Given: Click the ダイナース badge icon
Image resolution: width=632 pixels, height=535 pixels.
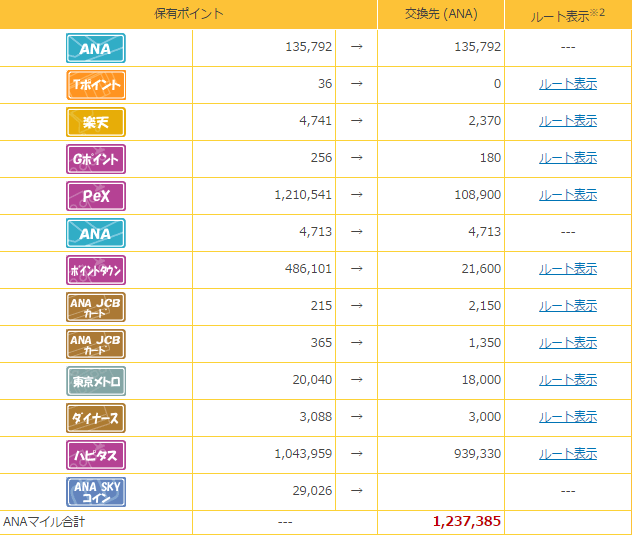Looking at the screenshot, I should pos(96,418).
